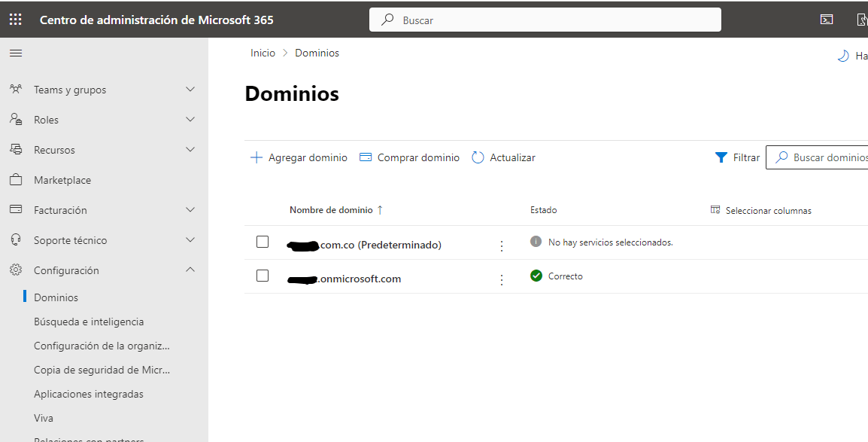Toggle dark mode moon icon
868x442 pixels.
tap(843, 56)
